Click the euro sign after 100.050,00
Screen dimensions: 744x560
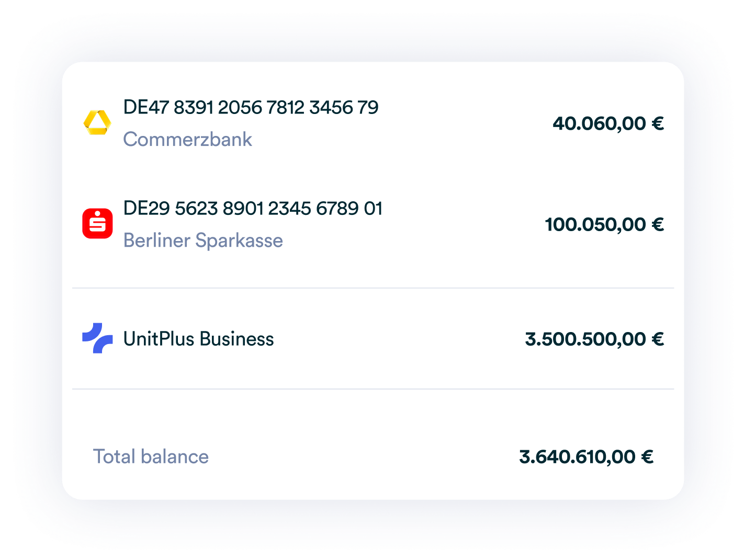pos(658,224)
